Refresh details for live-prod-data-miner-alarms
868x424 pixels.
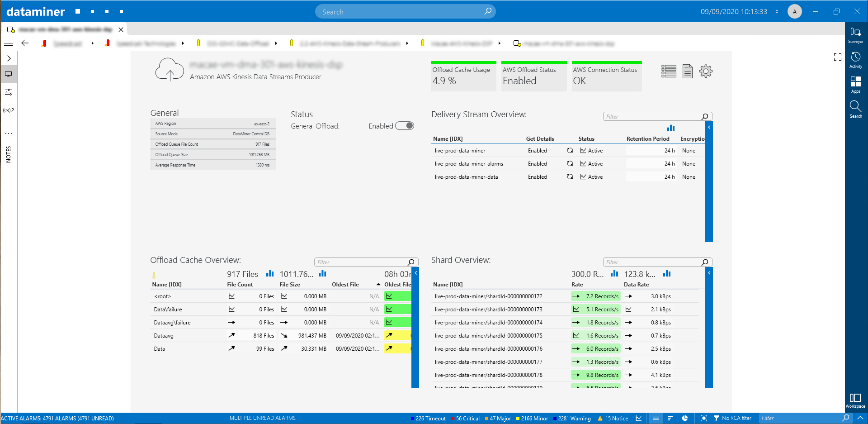coord(570,164)
